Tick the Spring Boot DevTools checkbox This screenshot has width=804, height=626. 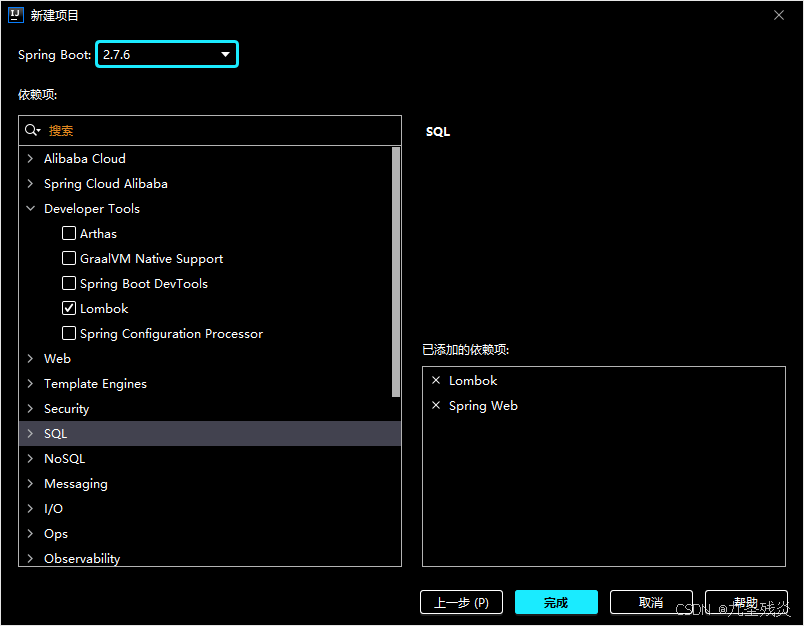click(69, 283)
